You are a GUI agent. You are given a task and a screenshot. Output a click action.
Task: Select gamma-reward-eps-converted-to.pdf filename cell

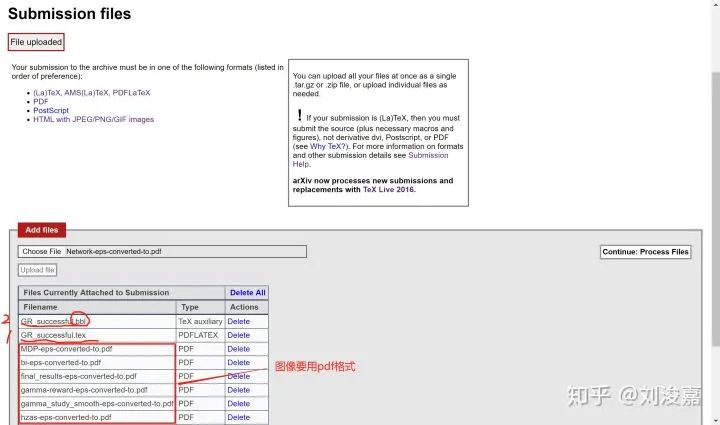[97, 390]
